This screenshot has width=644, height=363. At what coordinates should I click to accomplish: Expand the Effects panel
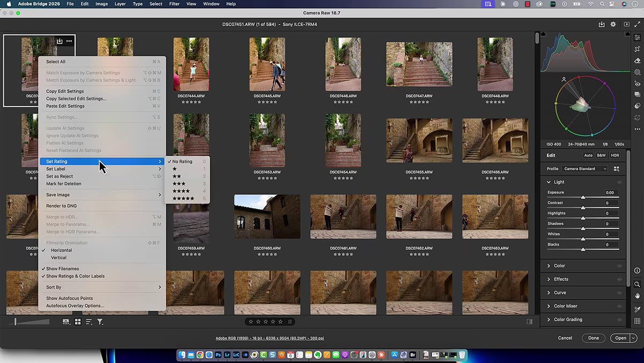(x=548, y=279)
